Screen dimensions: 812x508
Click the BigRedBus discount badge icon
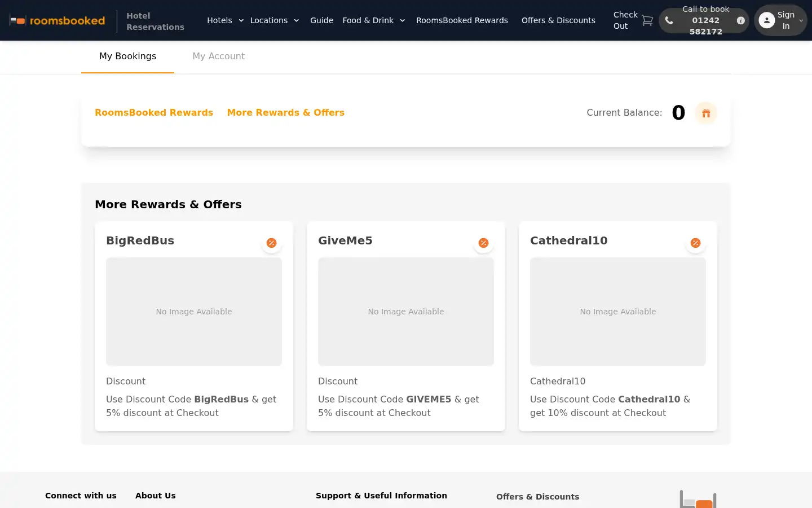pyautogui.click(x=271, y=243)
